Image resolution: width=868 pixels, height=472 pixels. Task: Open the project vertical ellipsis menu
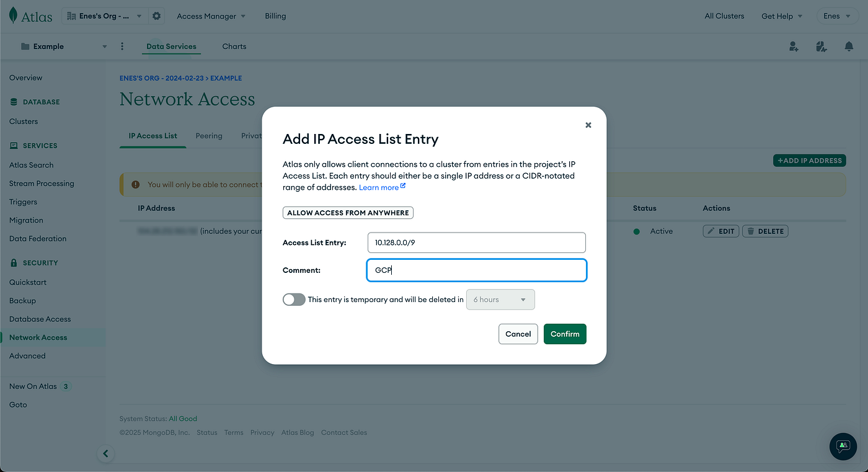(x=122, y=47)
